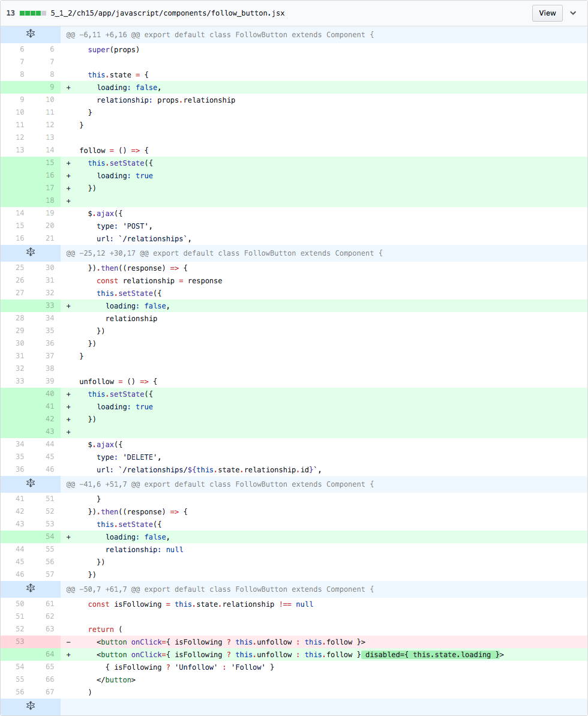This screenshot has height=716, width=588.
Task: Click the 'unfollow = () => {' line
Action: 118,381
